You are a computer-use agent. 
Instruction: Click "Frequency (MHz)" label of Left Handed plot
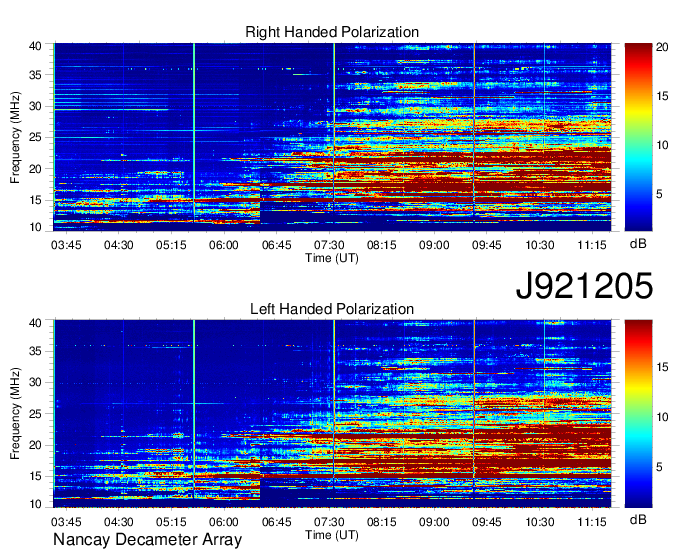click(x=15, y=414)
